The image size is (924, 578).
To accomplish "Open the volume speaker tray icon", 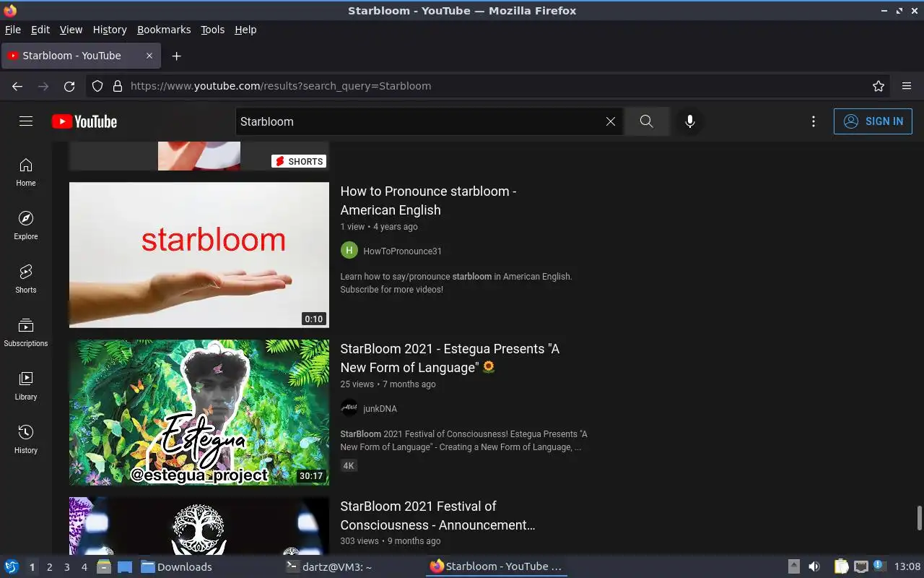I will 814,567.
